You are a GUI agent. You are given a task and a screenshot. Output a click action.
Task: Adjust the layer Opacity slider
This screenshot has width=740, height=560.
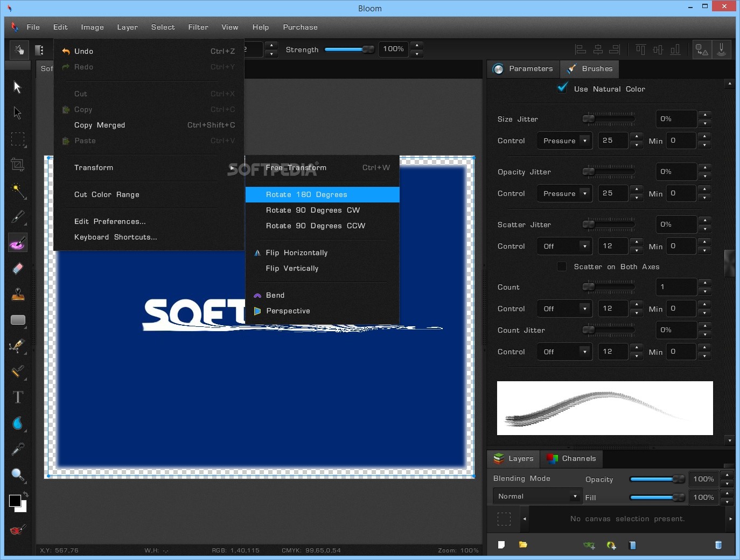coord(657,479)
